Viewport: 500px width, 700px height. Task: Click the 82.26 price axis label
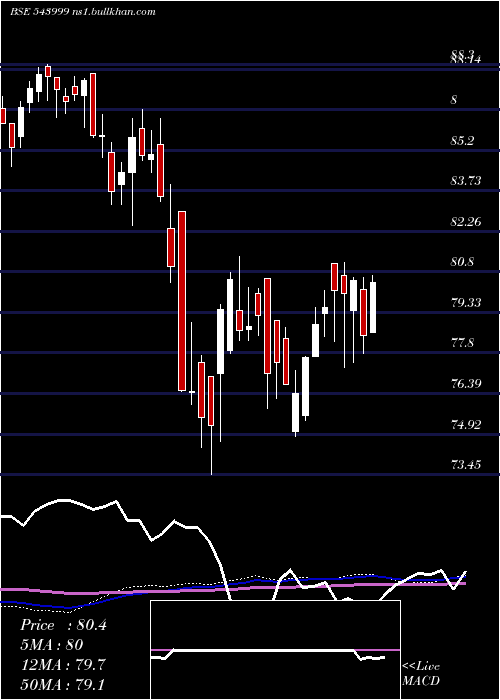pos(466,221)
